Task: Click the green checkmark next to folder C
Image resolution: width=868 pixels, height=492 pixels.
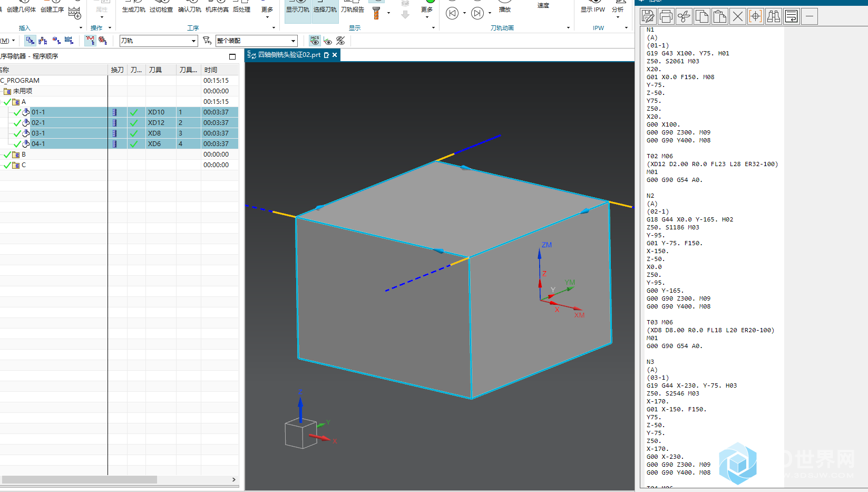Action: pyautogui.click(x=7, y=165)
